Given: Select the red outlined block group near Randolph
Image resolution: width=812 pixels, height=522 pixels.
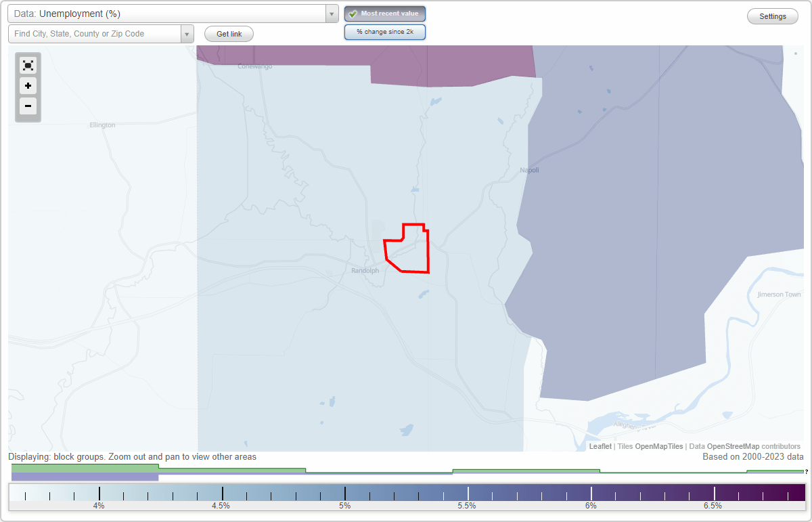Looking at the screenshot, I should [406, 251].
